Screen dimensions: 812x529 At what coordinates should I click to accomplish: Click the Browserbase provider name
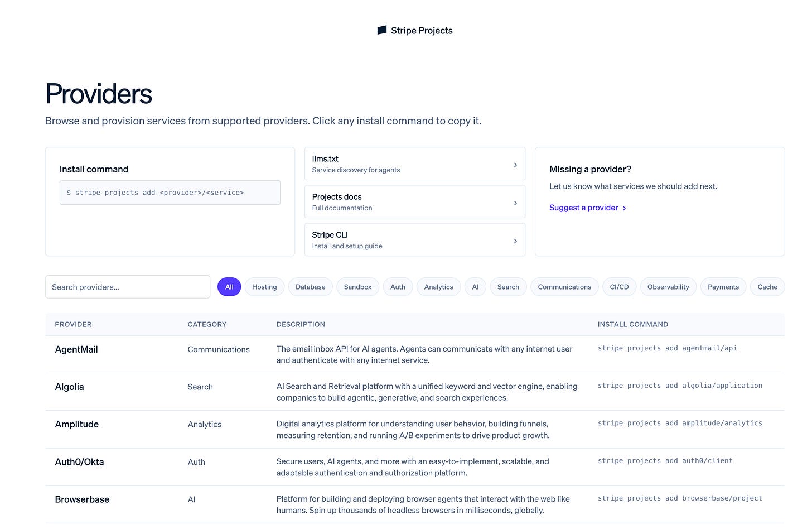pyautogui.click(x=82, y=499)
